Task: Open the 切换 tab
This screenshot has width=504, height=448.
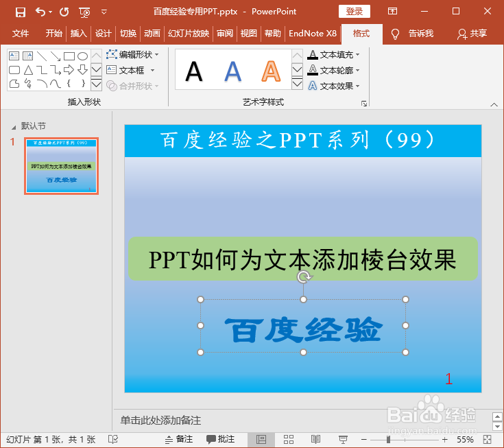Action: (128, 34)
